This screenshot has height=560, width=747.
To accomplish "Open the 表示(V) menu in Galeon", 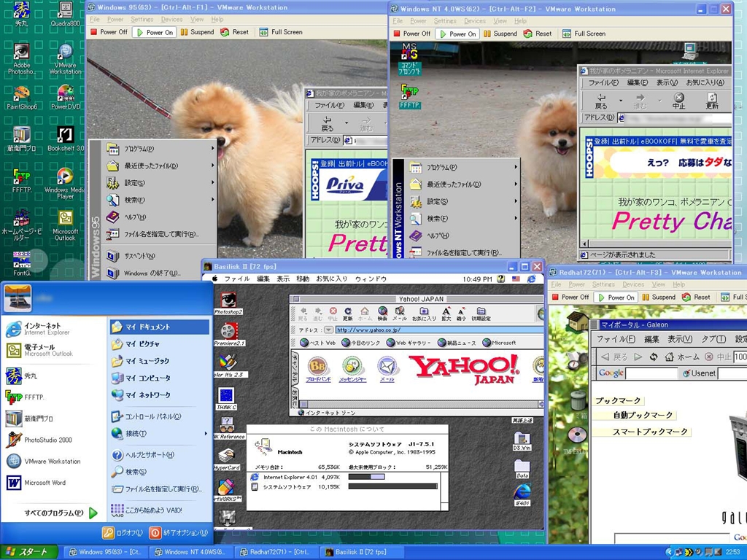I will pos(679,339).
